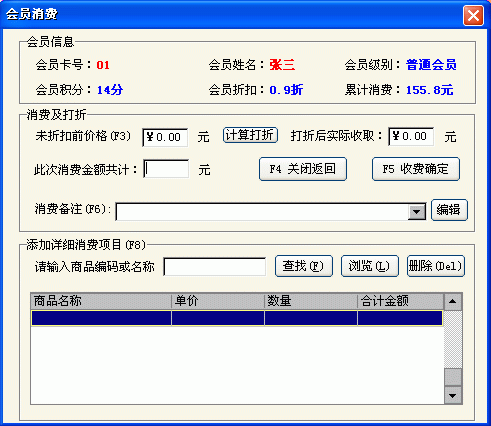Open product list with 浏览(L)
This screenshot has width=491, height=426.
coord(370,266)
